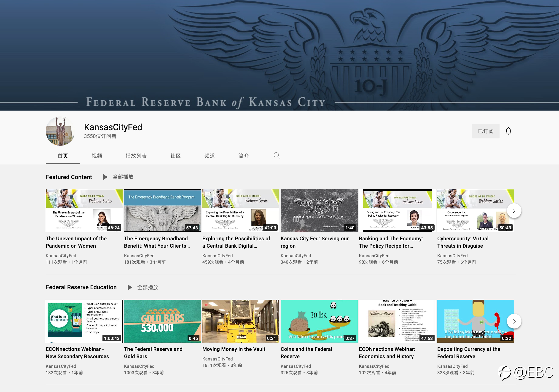
Task: Switch to the 视频 tab
Action: [97, 156]
